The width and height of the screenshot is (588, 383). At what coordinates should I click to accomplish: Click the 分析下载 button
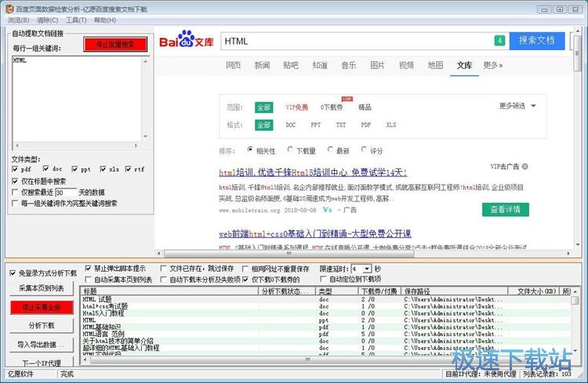(42, 325)
